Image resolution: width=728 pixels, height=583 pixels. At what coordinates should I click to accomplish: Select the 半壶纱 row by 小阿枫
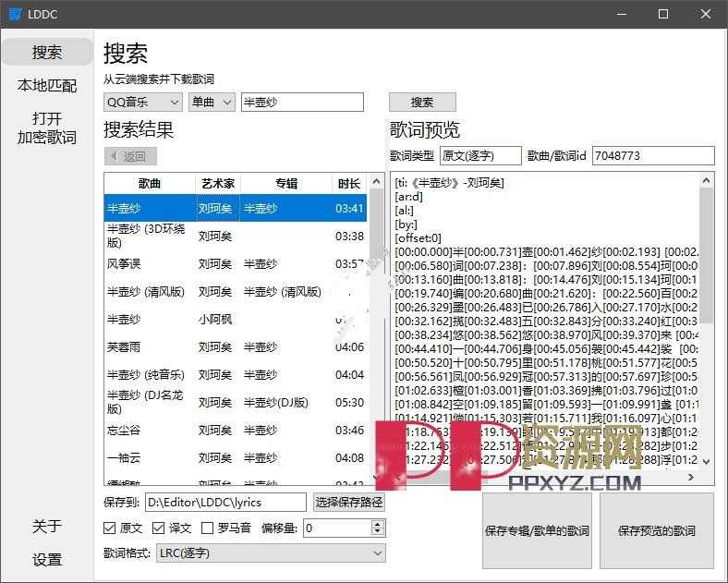point(236,320)
